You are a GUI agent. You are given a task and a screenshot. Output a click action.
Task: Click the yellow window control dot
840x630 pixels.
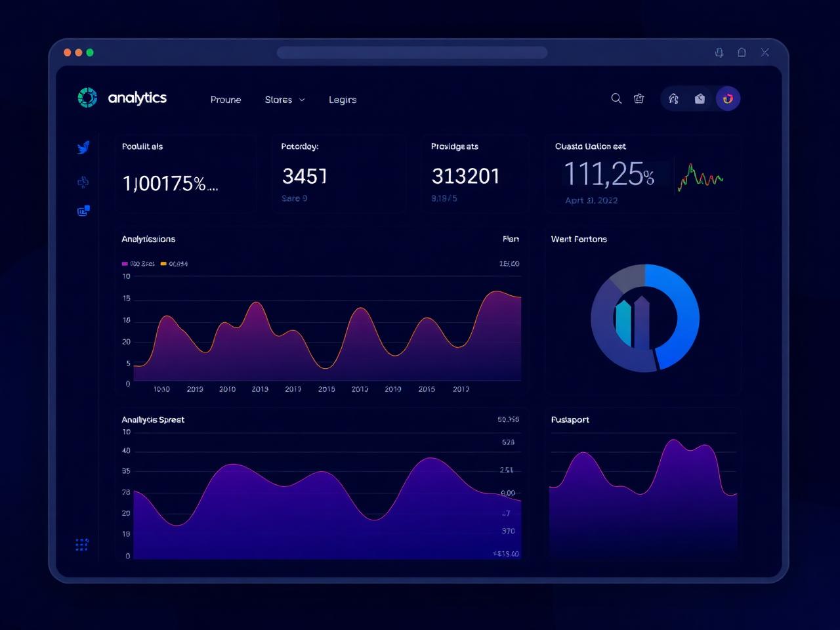pos(79,52)
